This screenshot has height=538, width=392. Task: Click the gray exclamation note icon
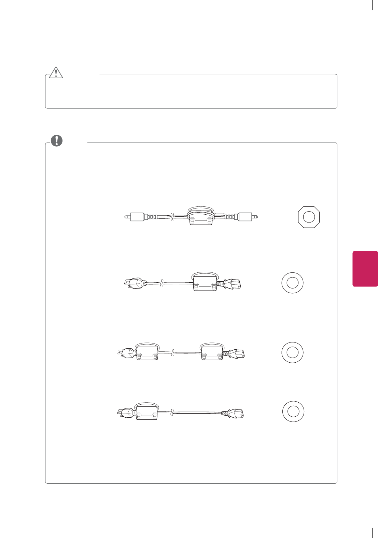coord(57,140)
